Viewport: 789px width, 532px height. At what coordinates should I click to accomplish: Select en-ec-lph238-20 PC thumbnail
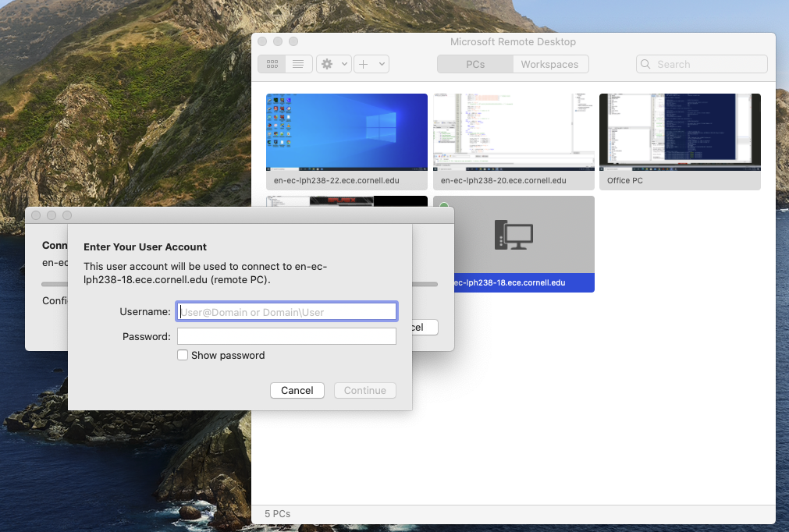point(514,132)
